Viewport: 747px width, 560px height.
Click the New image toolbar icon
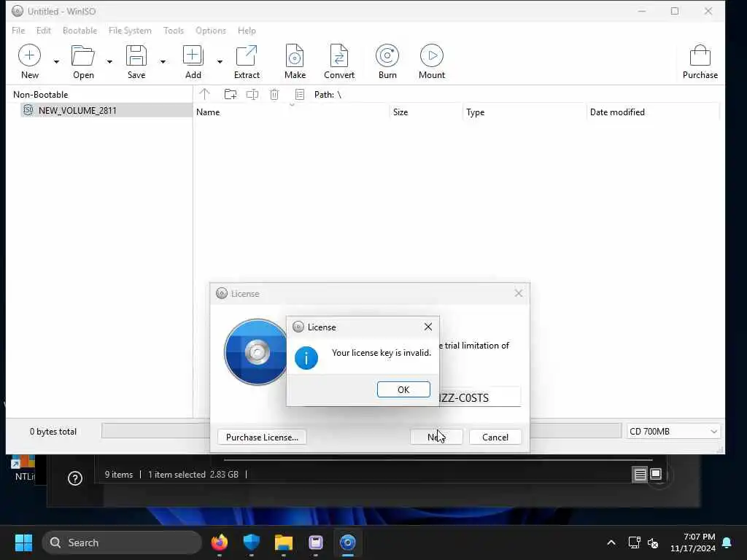pos(29,61)
